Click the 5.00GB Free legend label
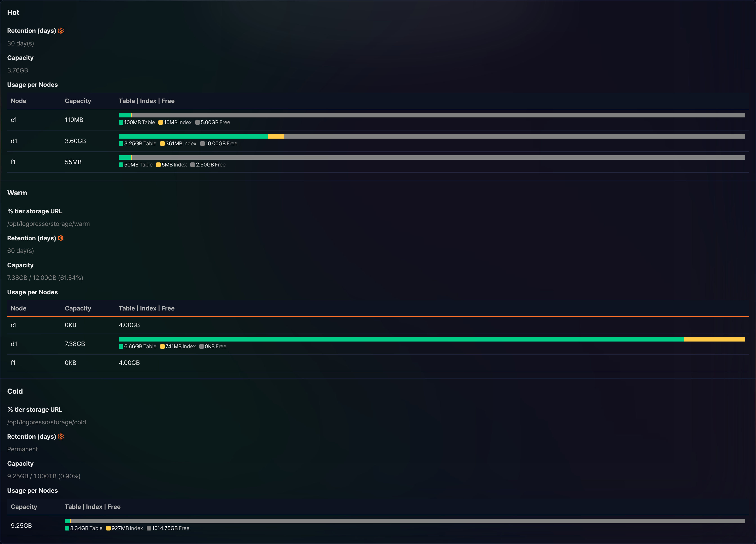 (215, 122)
